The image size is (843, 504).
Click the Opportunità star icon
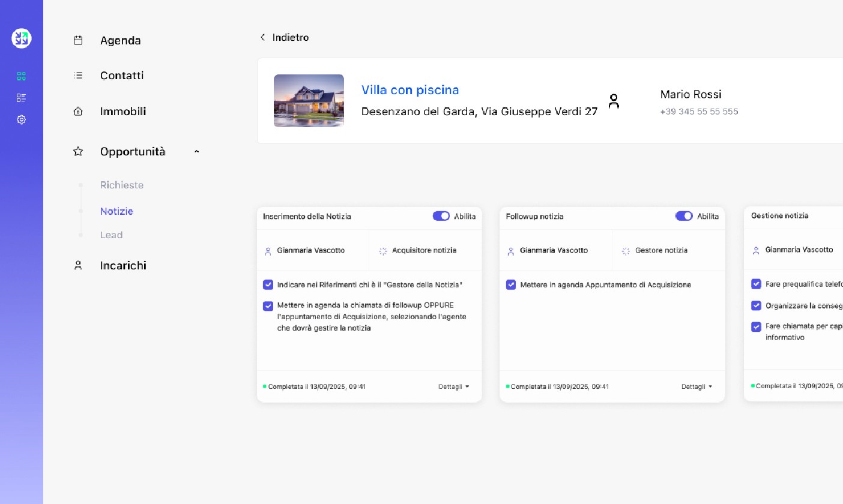(x=78, y=151)
